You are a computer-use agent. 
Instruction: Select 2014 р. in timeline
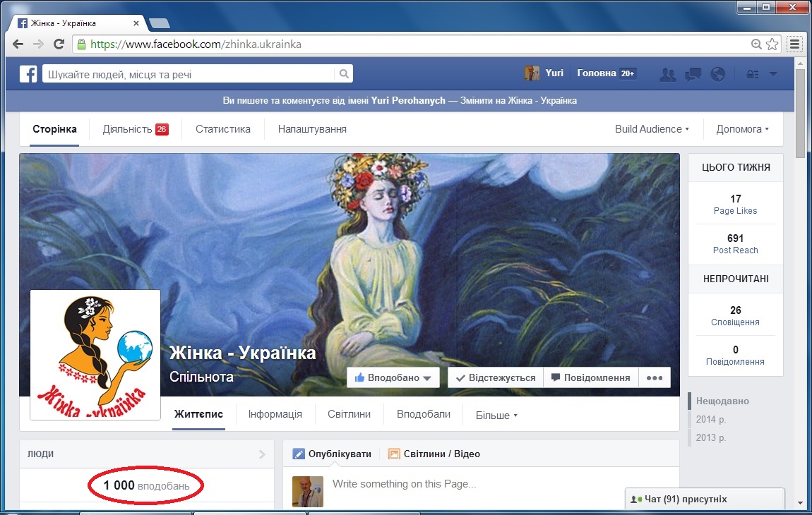(711, 419)
